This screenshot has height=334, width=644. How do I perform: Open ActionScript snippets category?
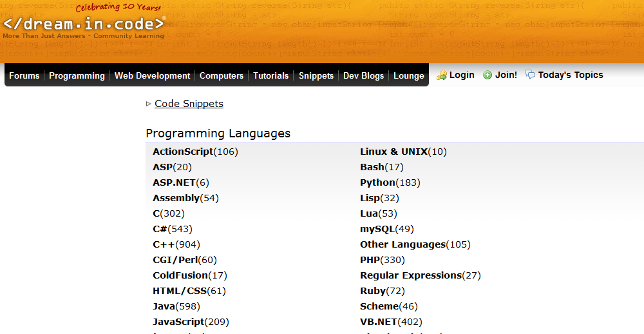(x=183, y=152)
